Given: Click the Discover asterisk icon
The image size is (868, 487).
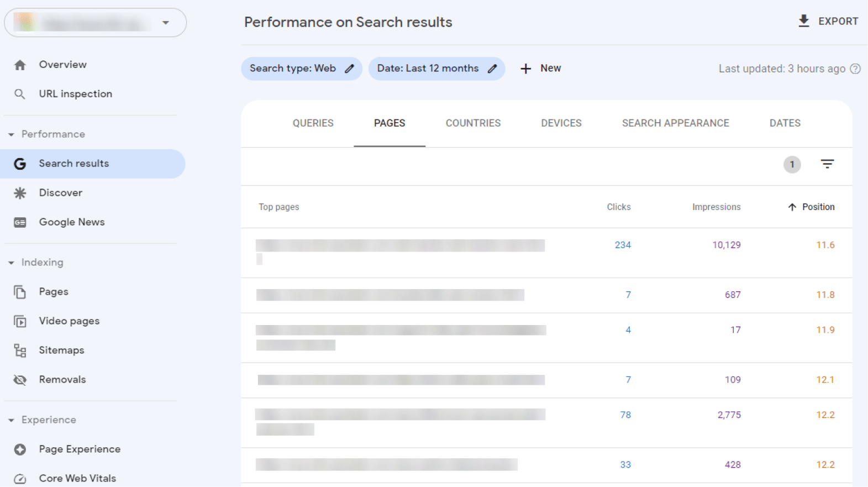Looking at the screenshot, I should [x=20, y=193].
